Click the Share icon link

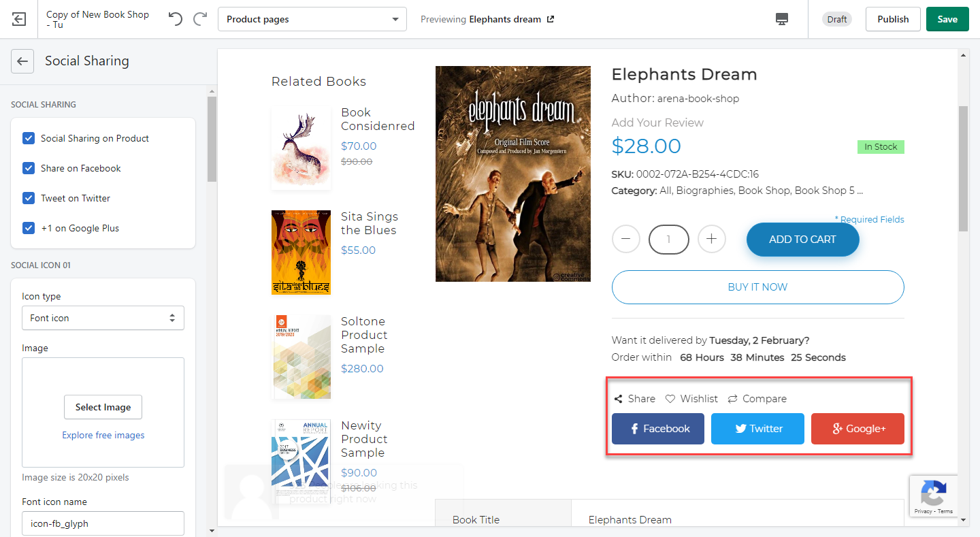tap(634, 399)
